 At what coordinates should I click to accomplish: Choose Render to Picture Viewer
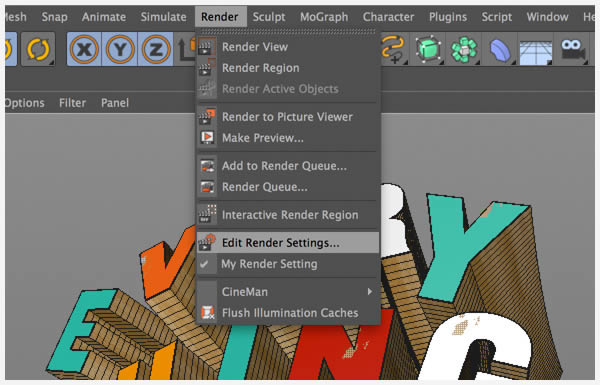[x=288, y=117]
